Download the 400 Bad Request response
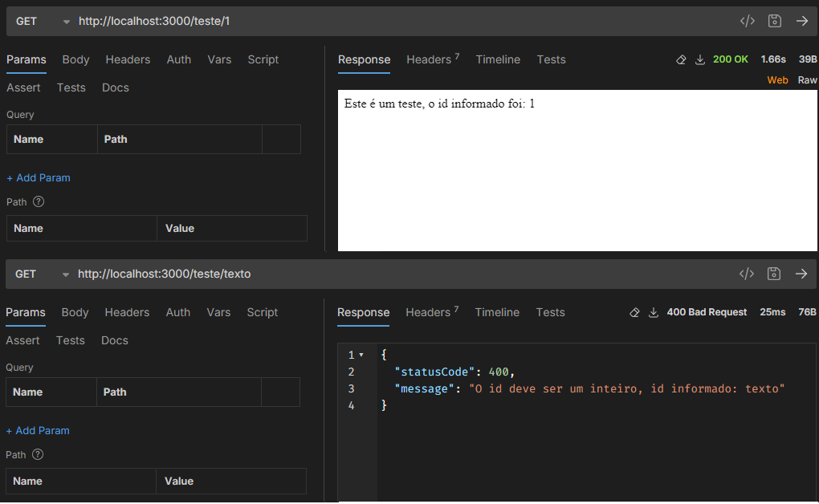The width and height of the screenshot is (819, 504). click(x=654, y=312)
